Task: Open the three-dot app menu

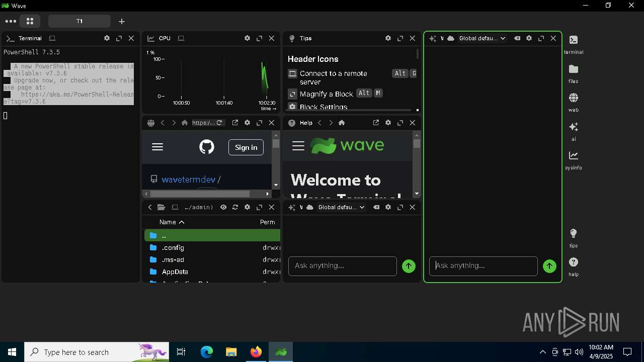Action: 11,21
